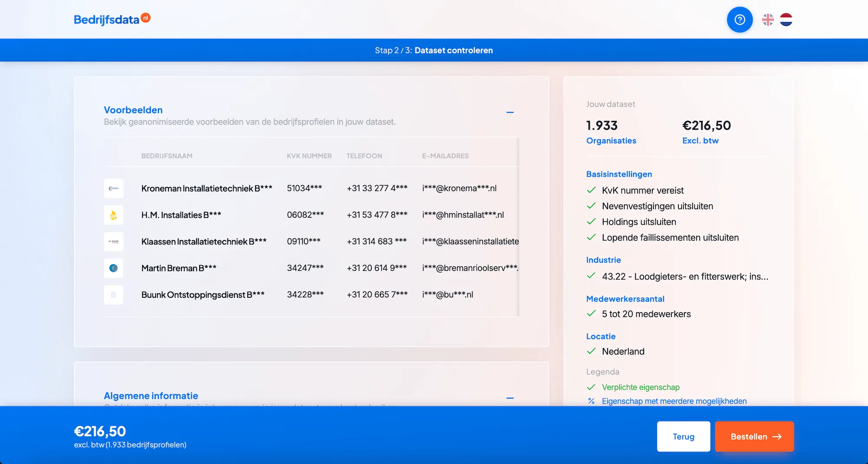Select the Dutch flag language
868x464 pixels.
786,20
